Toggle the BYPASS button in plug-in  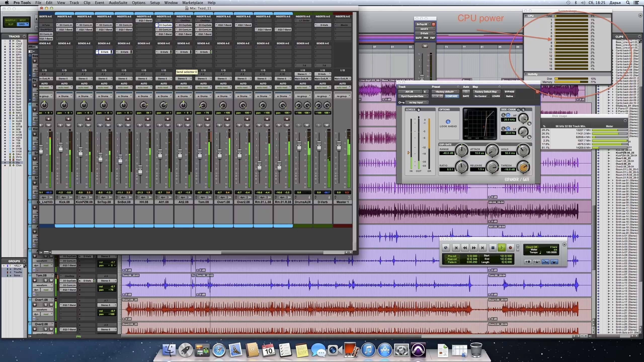tap(509, 92)
